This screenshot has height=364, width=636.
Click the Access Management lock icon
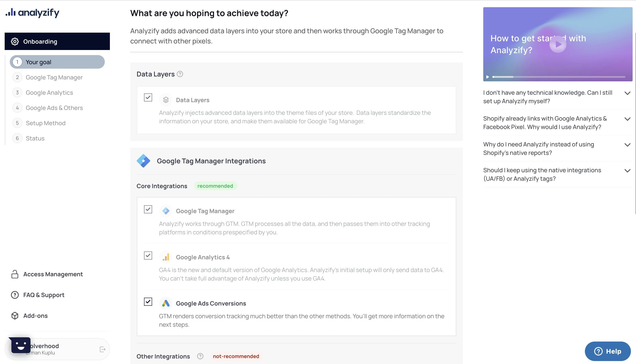tap(15, 274)
